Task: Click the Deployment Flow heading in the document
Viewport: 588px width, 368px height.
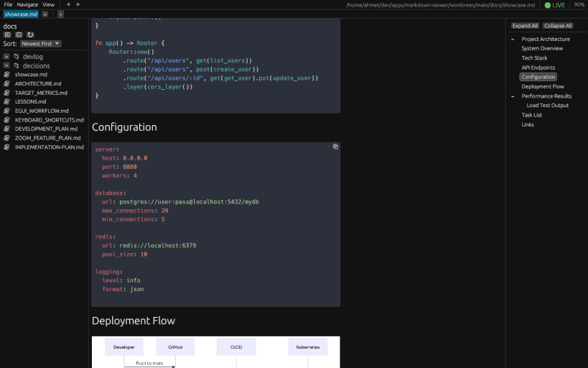Action: point(134,321)
